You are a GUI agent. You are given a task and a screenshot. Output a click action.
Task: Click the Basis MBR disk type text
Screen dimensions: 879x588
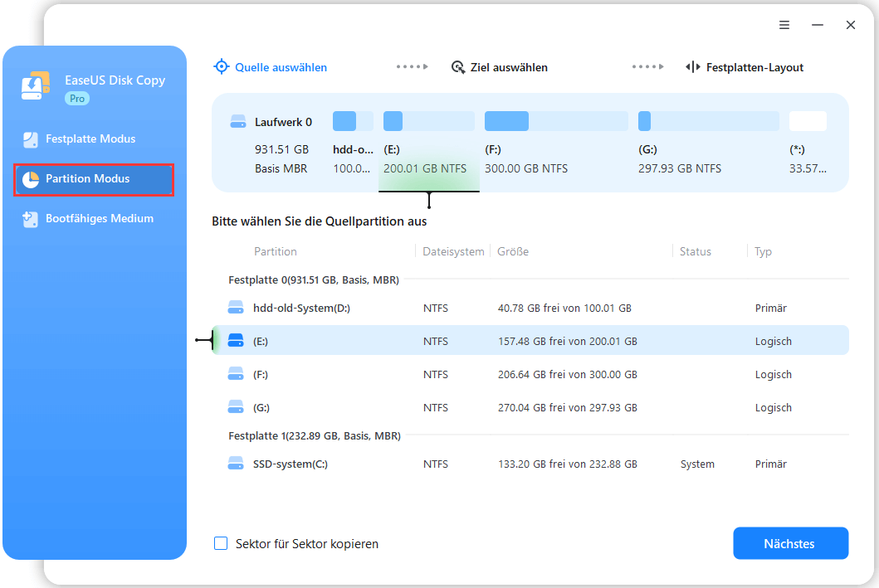coord(281,168)
